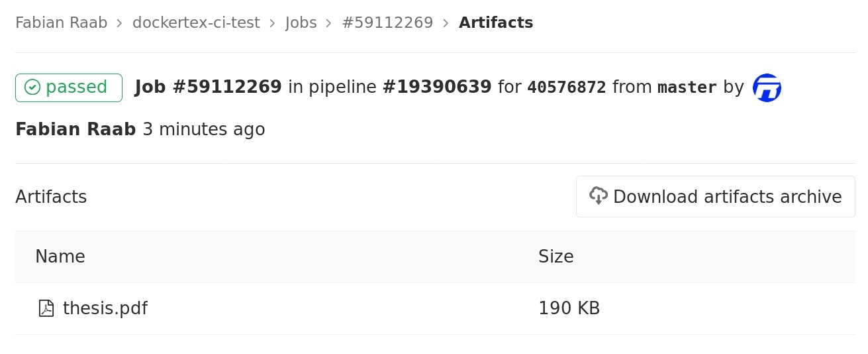The image size is (868, 354).
Task: Open #59112269 job breadcrumb
Action: click(387, 23)
